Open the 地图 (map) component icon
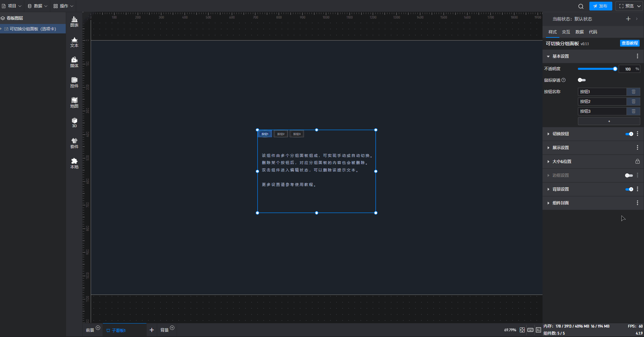 tap(74, 103)
